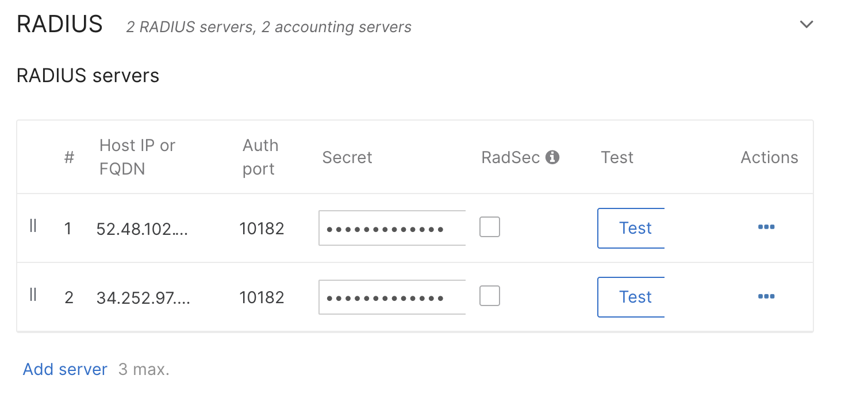The image size is (868, 410).
Task: Test the first RADIUS server
Action: [631, 228]
